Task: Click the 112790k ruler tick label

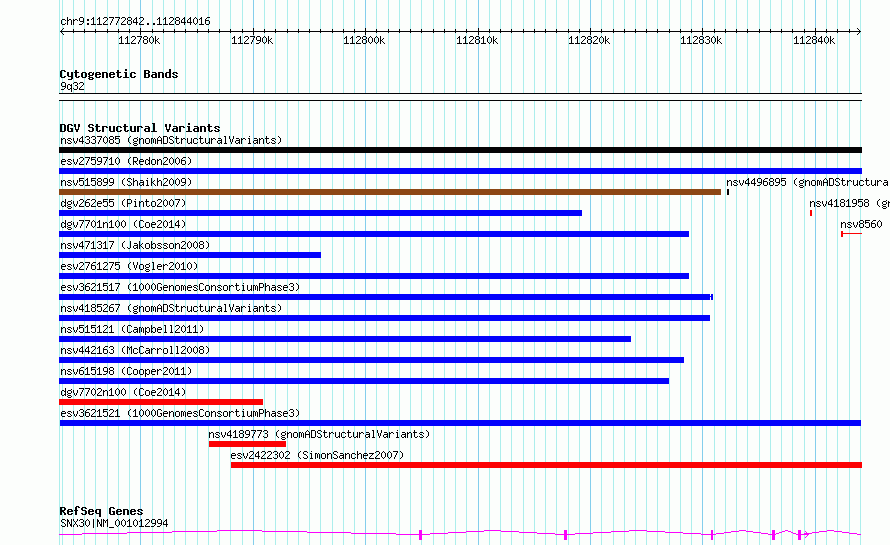Action: [252, 40]
